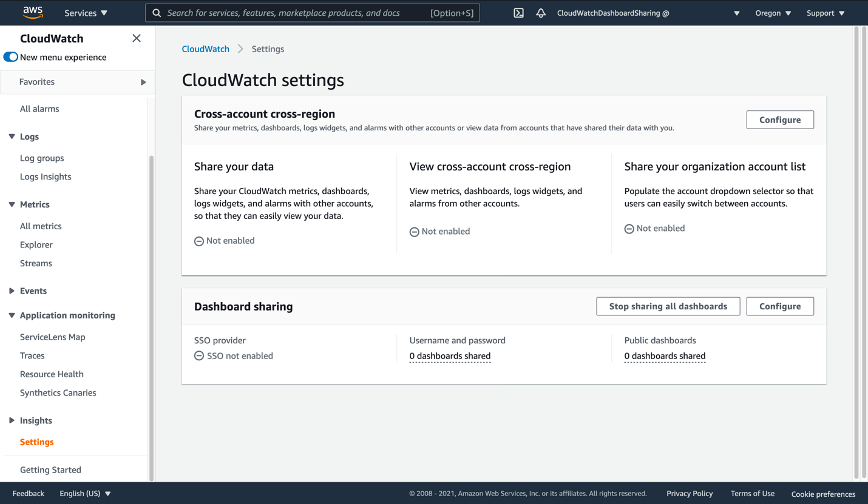868x504 pixels.
Task: Open the notifications bell
Action: click(540, 12)
